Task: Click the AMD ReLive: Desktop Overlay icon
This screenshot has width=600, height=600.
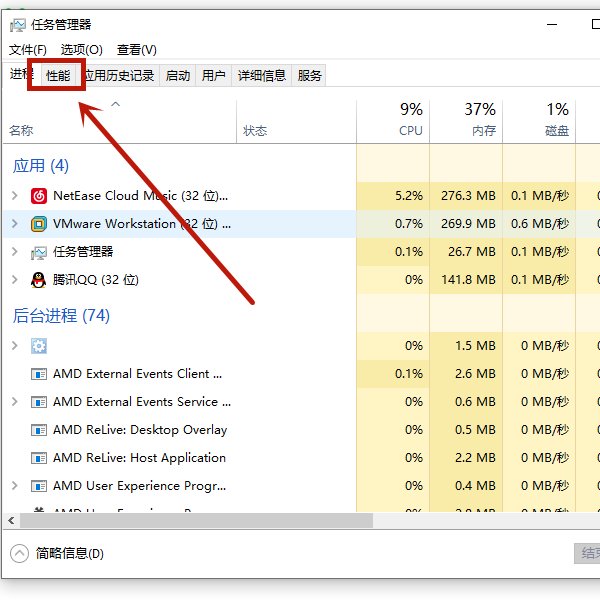Action: 39,430
